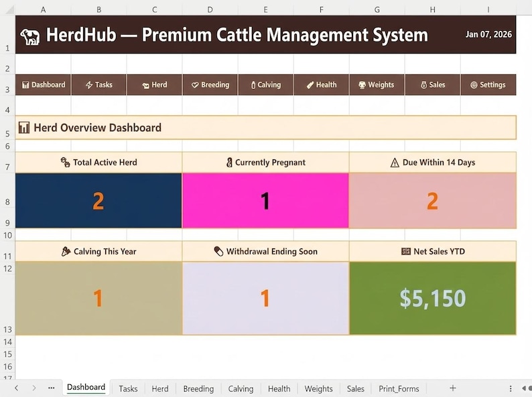Switch to the Health sheet tab

[279, 388]
